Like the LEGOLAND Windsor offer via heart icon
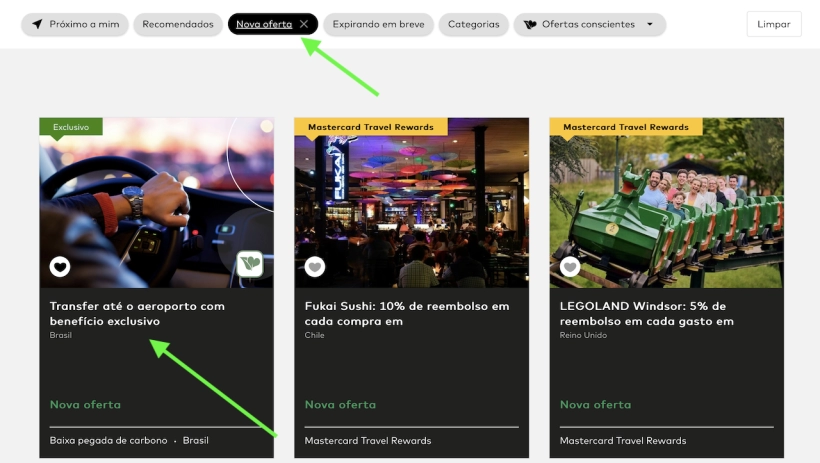This screenshot has height=463, width=820. (570, 266)
